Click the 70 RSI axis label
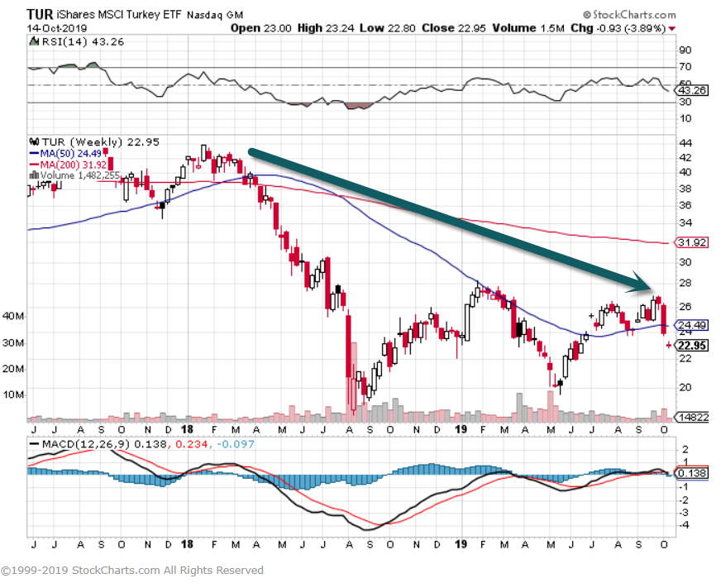The width and height of the screenshot is (721, 588). tap(685, 67)
